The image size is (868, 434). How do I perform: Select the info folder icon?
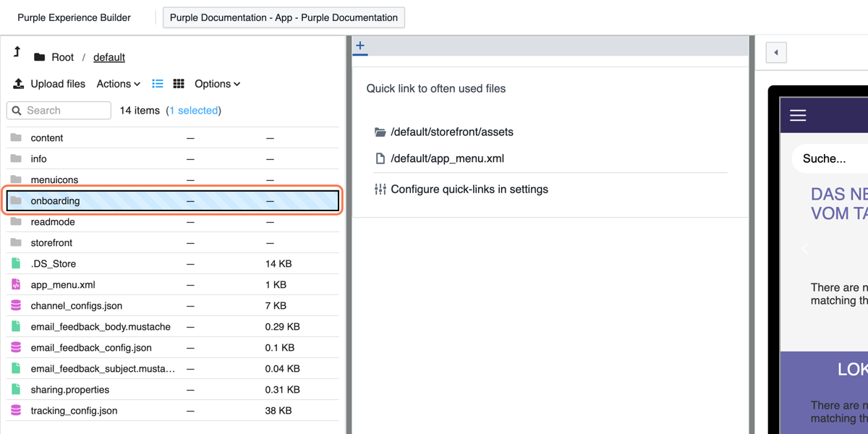point(16,158)
